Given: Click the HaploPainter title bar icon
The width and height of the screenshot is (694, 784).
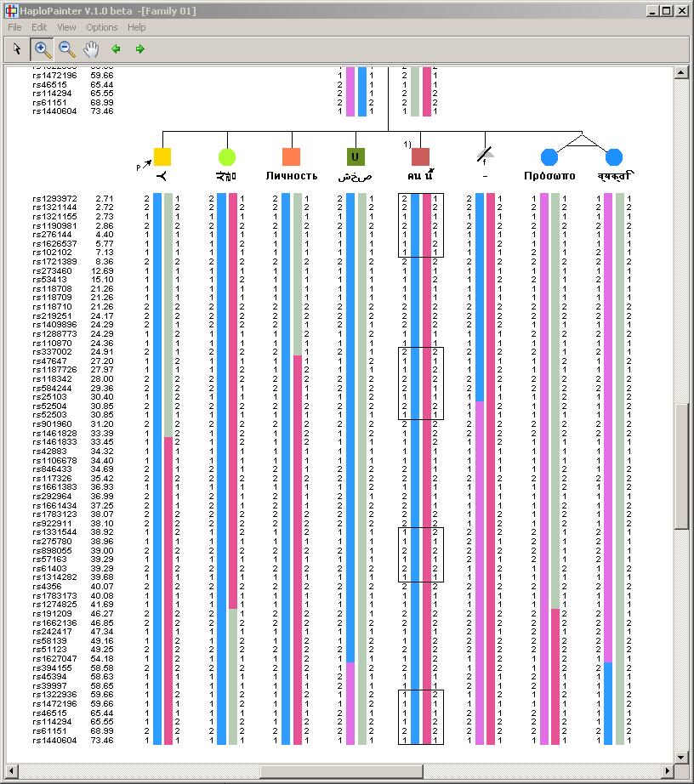Looking at the screenshot, I should (x=11, y=10).
